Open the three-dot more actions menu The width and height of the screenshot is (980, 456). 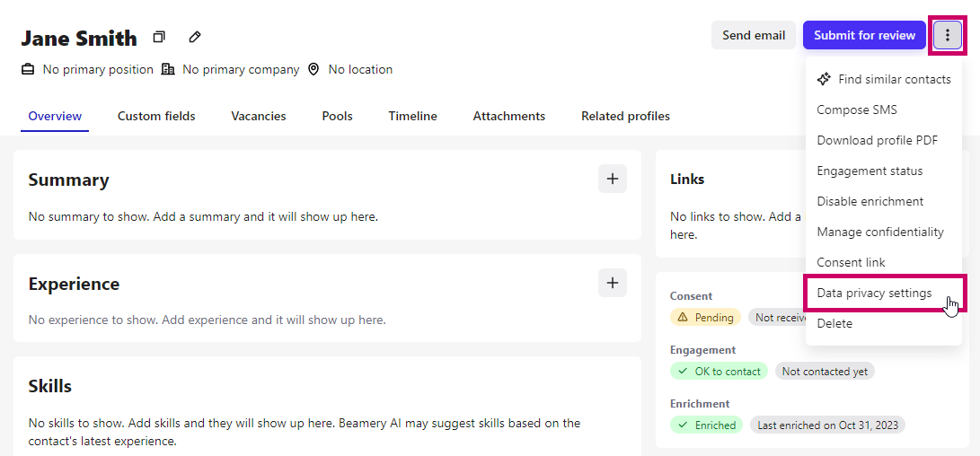pos(948,35)
